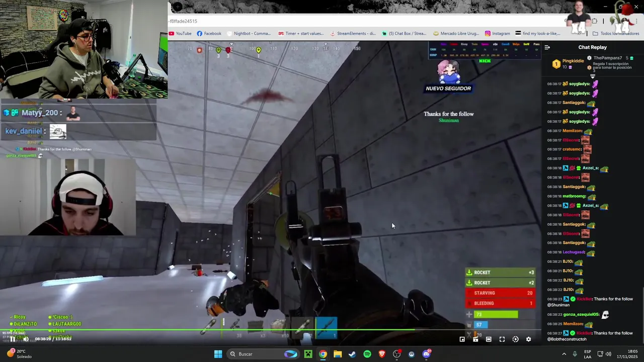Open Chrome three-dot menu
The width and height of the screenshot is (644, 362).
pos(636,21)
